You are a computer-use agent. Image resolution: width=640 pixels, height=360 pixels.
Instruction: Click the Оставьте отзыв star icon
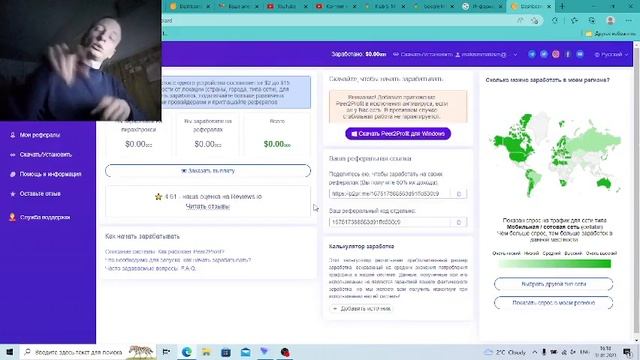coord(13,194)
